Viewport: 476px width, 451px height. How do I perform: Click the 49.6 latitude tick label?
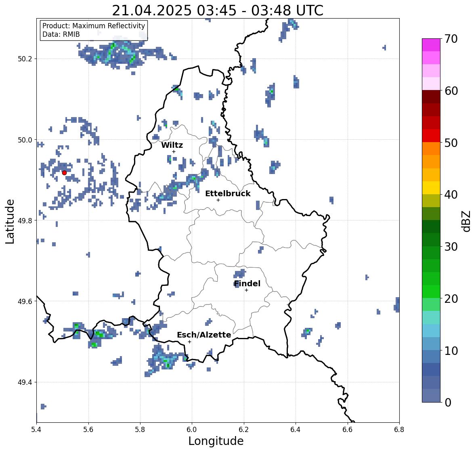pos(25,301)
